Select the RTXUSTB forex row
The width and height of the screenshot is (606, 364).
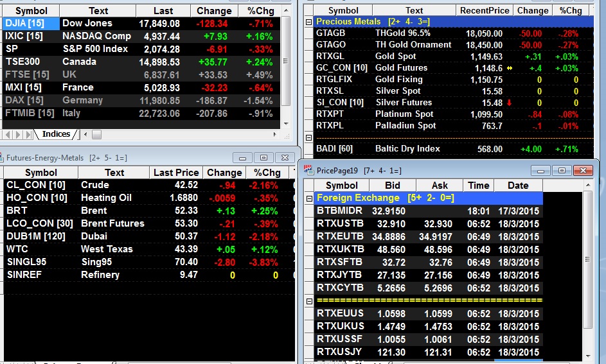coord(429,223)
